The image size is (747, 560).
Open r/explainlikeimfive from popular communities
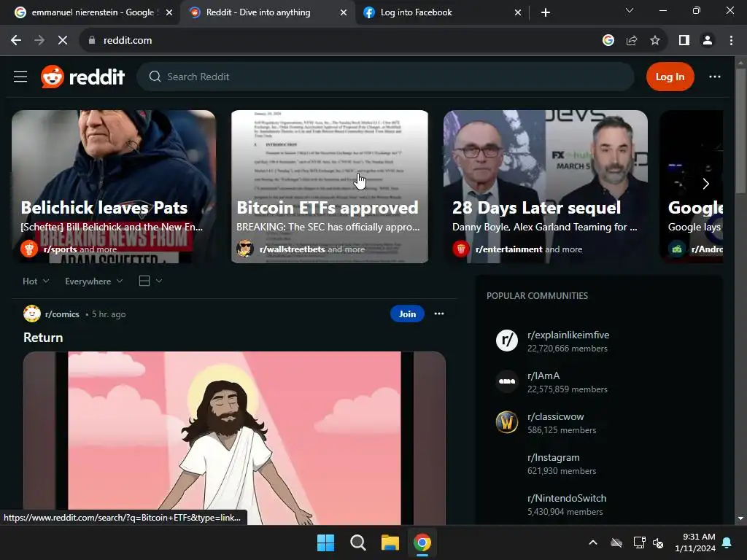pos(568,335)
